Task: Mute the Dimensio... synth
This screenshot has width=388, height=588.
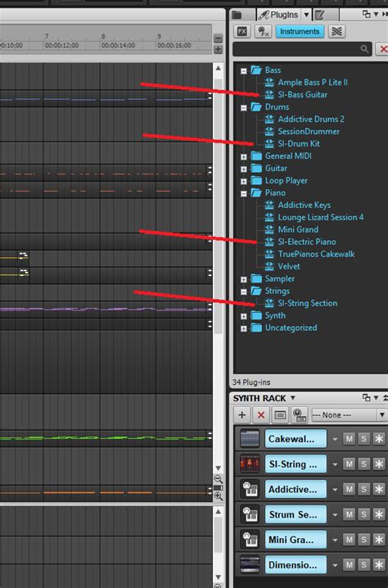Action: coord(349,565)
